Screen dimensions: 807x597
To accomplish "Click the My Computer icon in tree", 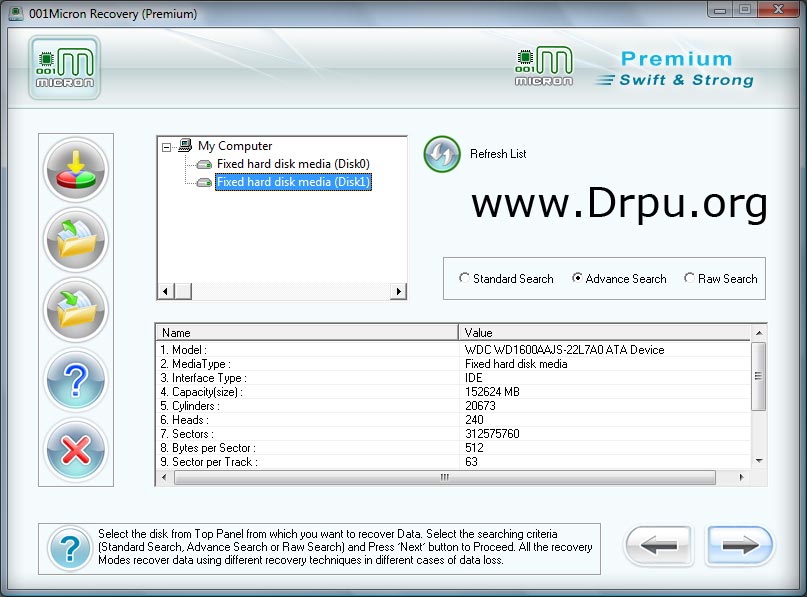I will coord(185,146).
